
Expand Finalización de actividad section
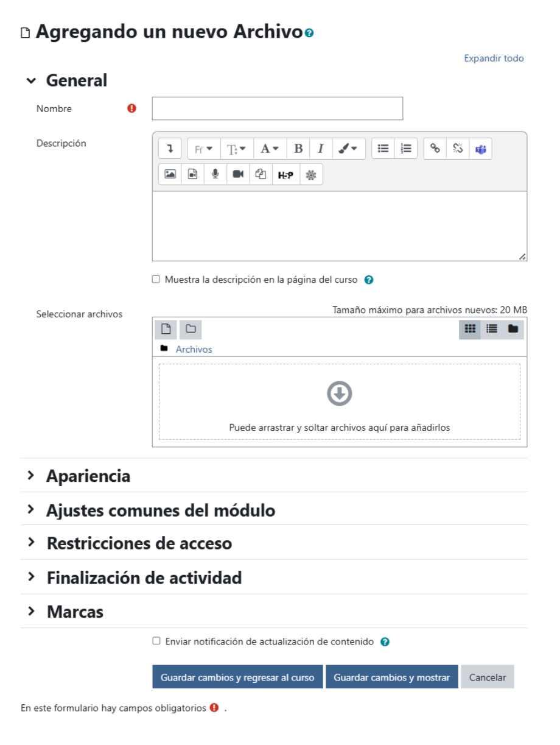click(x=30, y=577)
